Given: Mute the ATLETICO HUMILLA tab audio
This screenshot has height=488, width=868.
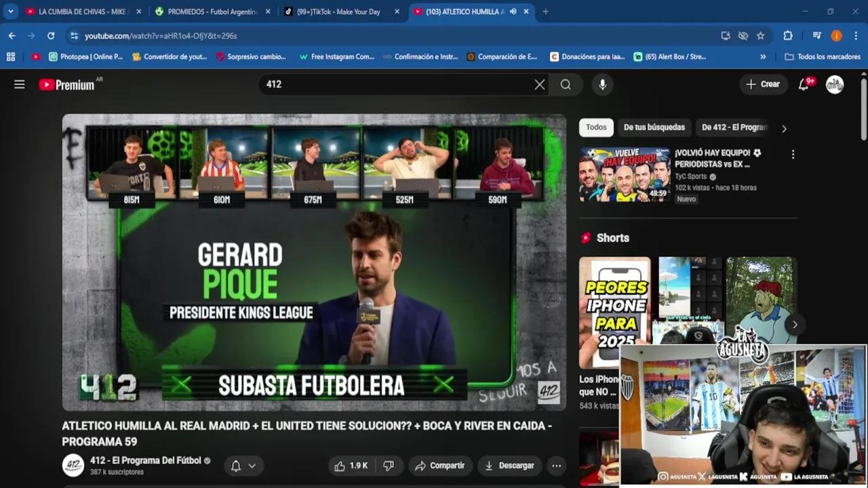Looking at the screenshot, I should pos(513,12).
